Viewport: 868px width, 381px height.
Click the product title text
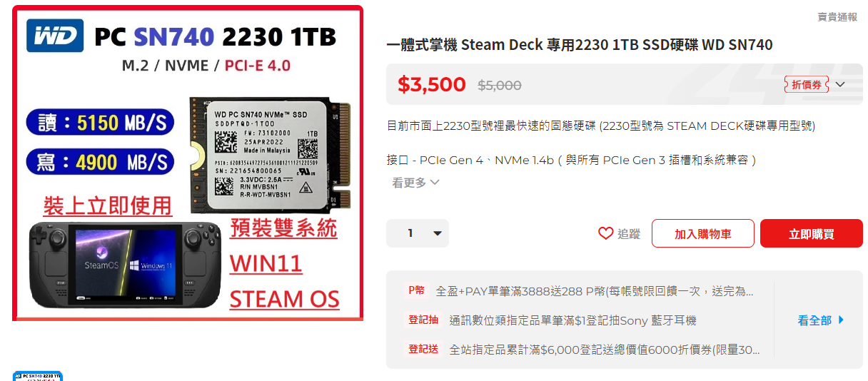click(580, 45)
